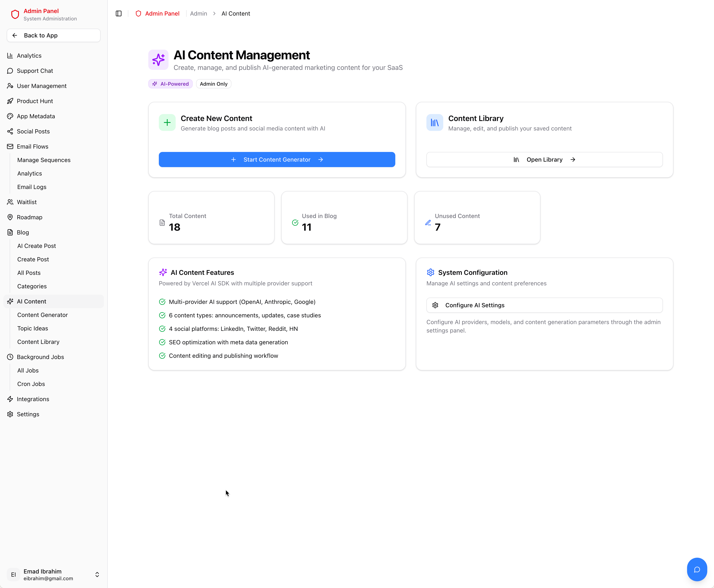Click the Background Jobs clock icon
The width and height of the screenshot is (714, 588).
coord(10,357)
